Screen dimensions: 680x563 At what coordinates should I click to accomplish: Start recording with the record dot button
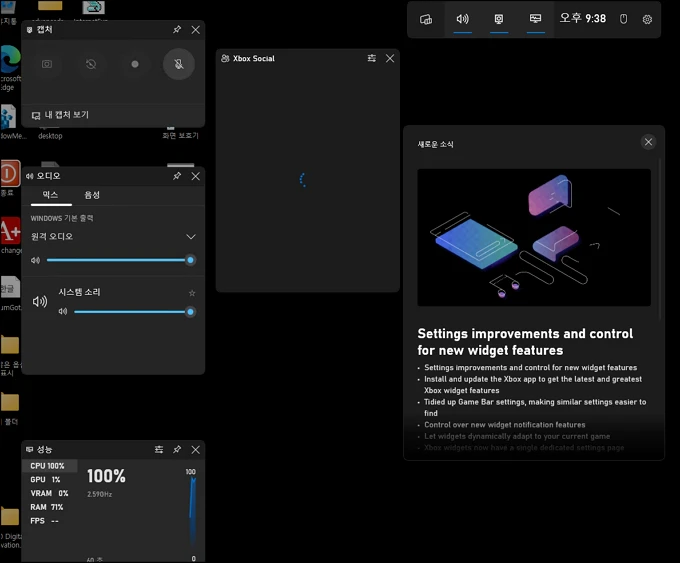[135, 64]
